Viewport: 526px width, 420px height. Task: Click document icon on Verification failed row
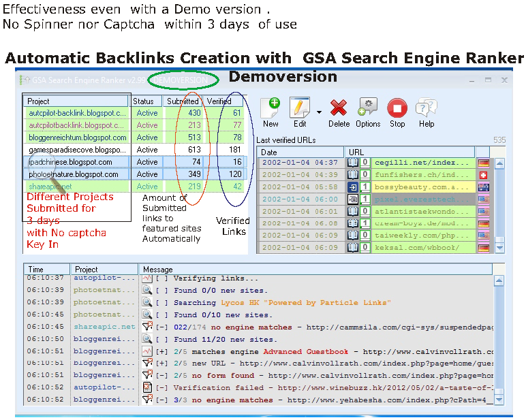point(147,387)
